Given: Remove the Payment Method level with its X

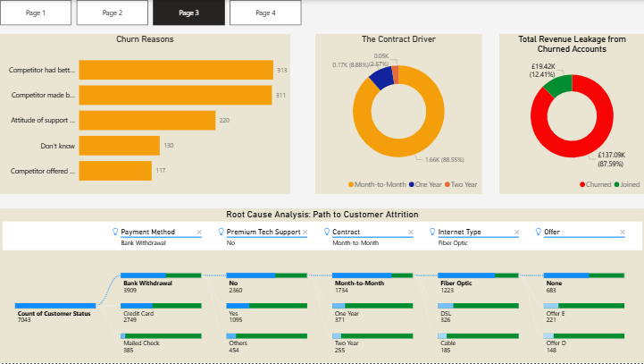Looking at the screenshot, I should tap(199, 233).
